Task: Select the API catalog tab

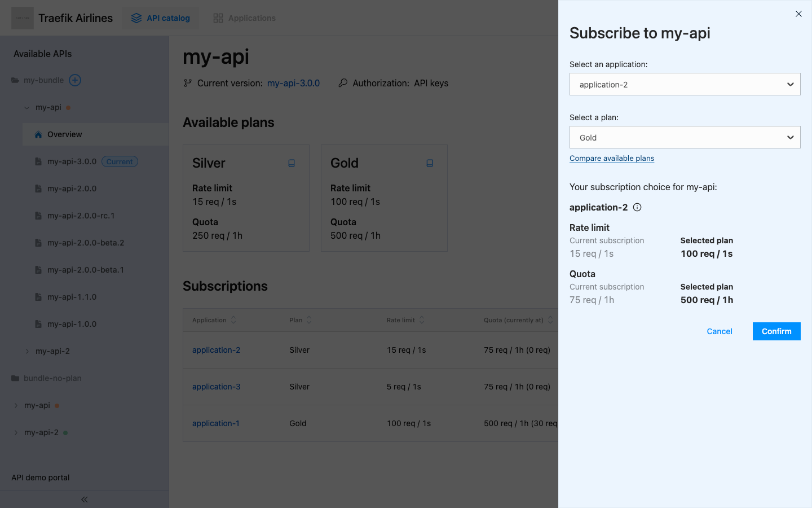Action: click(x=160, y=17)
